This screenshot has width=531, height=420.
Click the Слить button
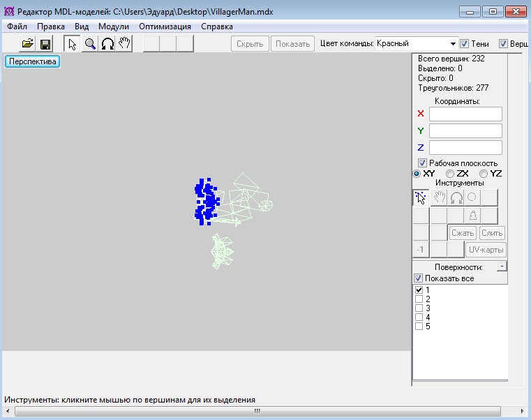492,233
